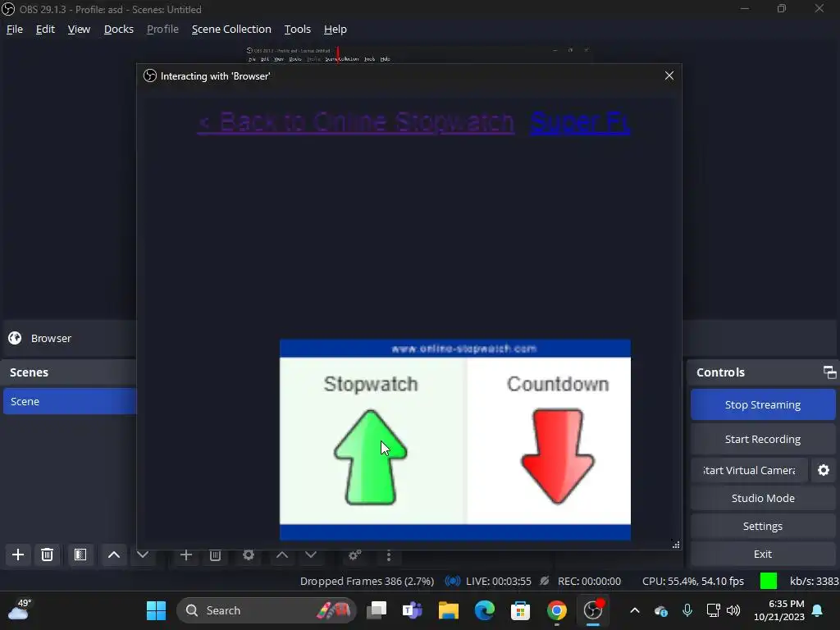Enable Studio Mode

point(763,498)
